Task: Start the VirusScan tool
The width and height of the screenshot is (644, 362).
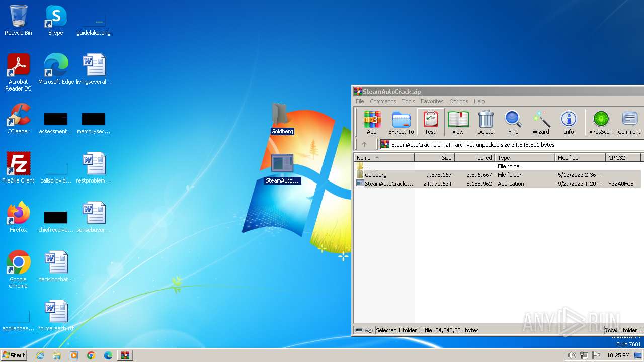Action: pos(601,122)
